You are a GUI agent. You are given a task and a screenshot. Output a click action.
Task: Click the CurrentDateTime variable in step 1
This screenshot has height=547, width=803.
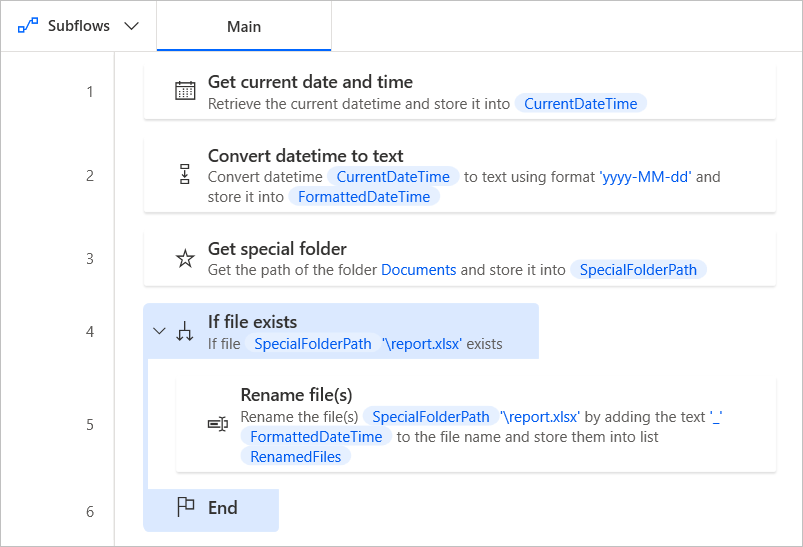pyautogui.click(x=580, y=104)
